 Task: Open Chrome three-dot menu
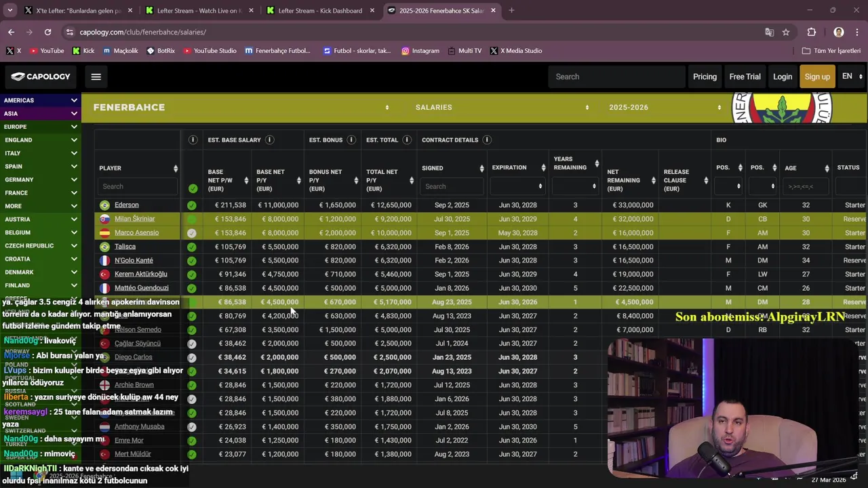(x=858, y=32)
